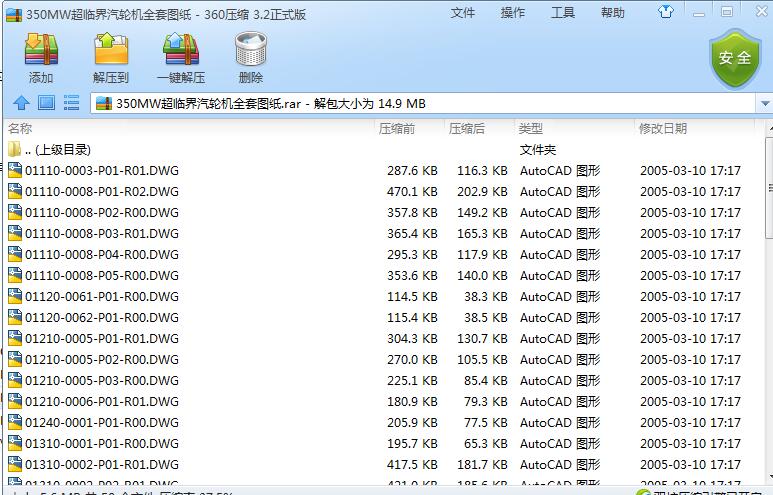
Task: Click the vertical scrollbar of file list
Action: (x=769, y=187)
